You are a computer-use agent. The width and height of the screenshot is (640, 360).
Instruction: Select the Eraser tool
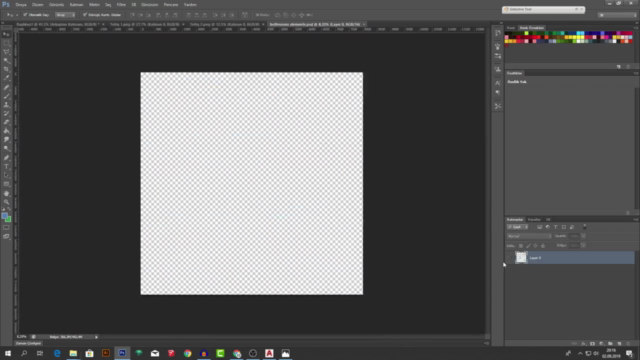tap(7, 122)
